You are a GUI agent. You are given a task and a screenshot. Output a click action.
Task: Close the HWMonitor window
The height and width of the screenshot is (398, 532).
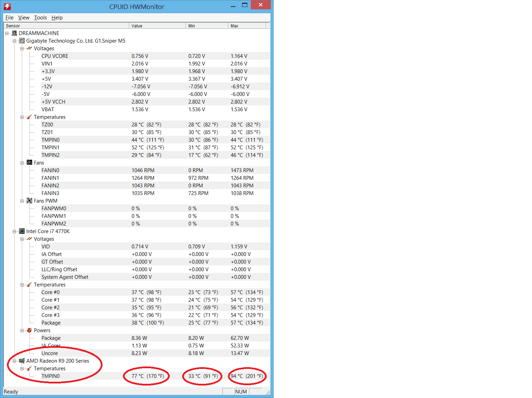[261, 5]
